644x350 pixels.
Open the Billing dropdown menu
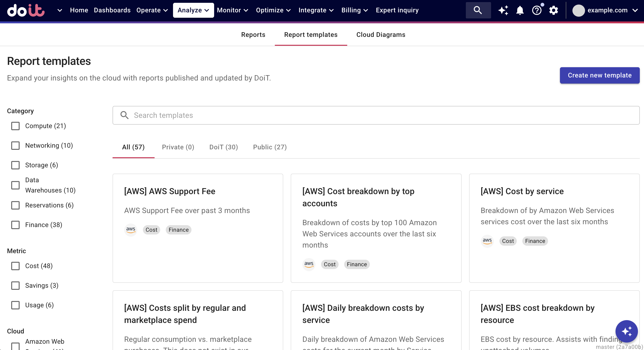[355, 10]
